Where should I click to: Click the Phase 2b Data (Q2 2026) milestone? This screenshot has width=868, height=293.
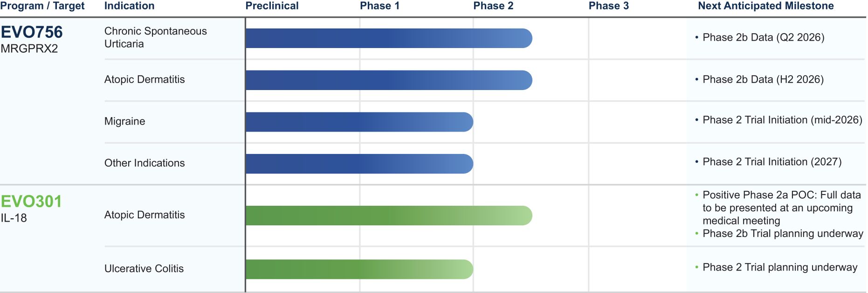point(763,37)
